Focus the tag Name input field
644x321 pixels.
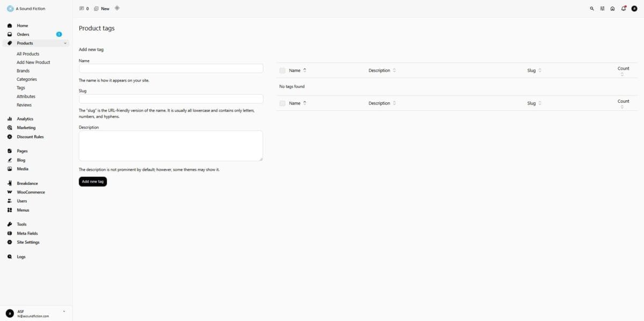(x=171, y=69)
